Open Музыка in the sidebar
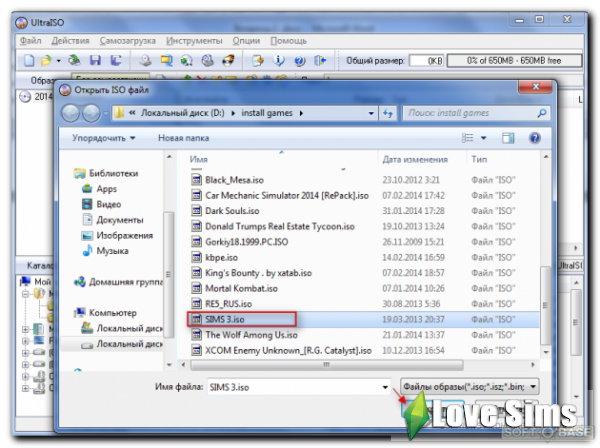 pos(105,251)
